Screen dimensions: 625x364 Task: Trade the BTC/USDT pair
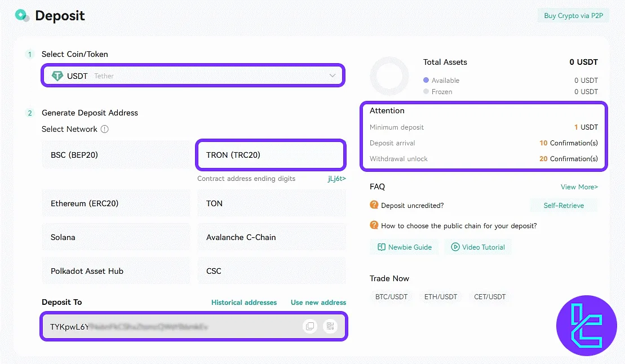pos(392,296)
